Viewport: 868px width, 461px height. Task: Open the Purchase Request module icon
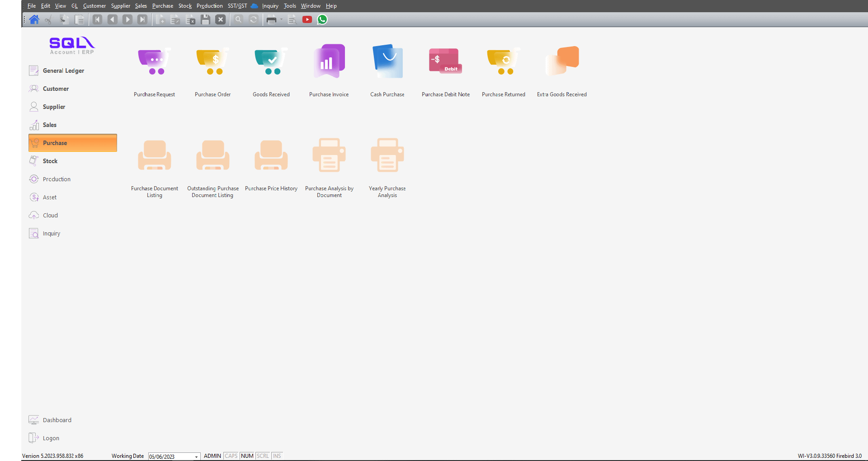click(x=154, y=62)
